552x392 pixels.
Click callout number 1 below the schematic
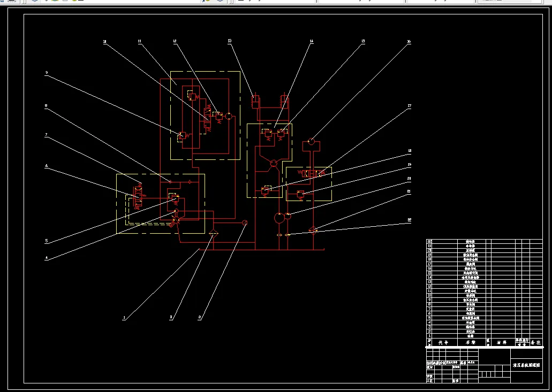124,318
